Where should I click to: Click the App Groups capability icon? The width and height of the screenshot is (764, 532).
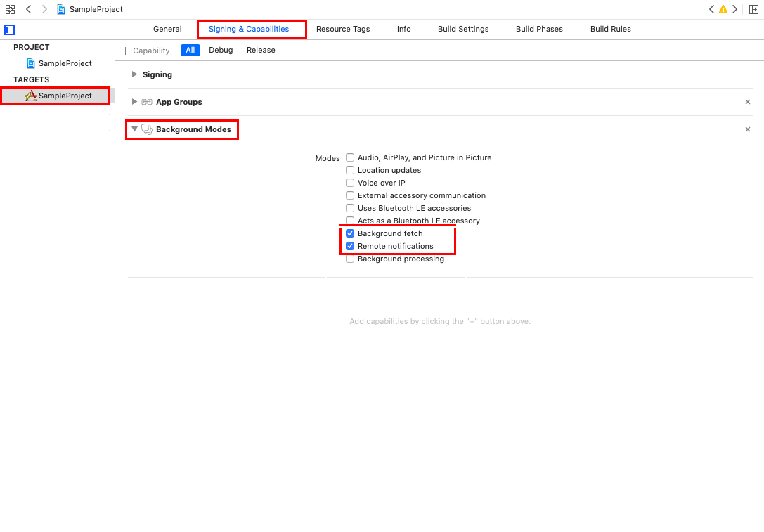click(147, 102)
